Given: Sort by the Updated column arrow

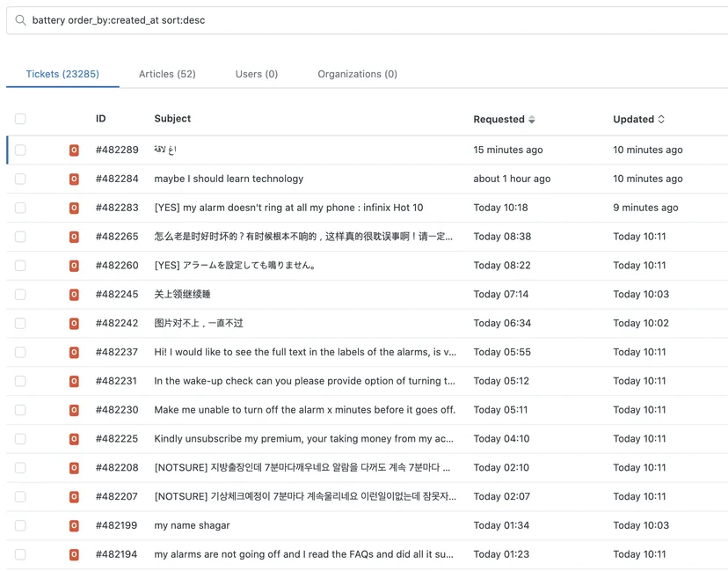Looking at the screenshot, I should [661, 119].
